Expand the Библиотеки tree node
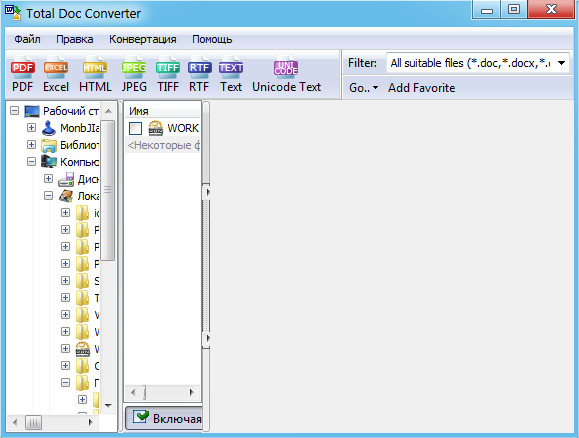The height and width of the screenshot is (438, 579). click(31, 144)
